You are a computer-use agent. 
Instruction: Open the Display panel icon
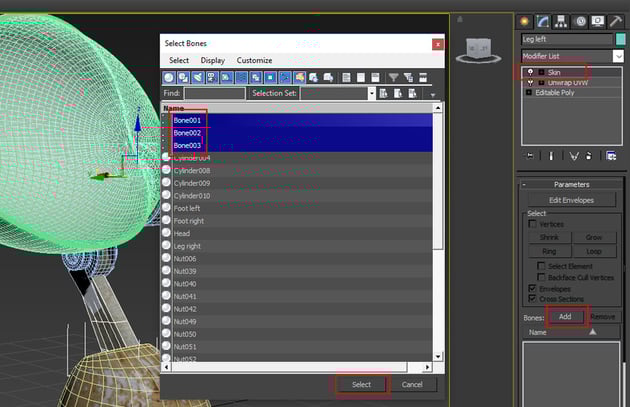(598, 21)
